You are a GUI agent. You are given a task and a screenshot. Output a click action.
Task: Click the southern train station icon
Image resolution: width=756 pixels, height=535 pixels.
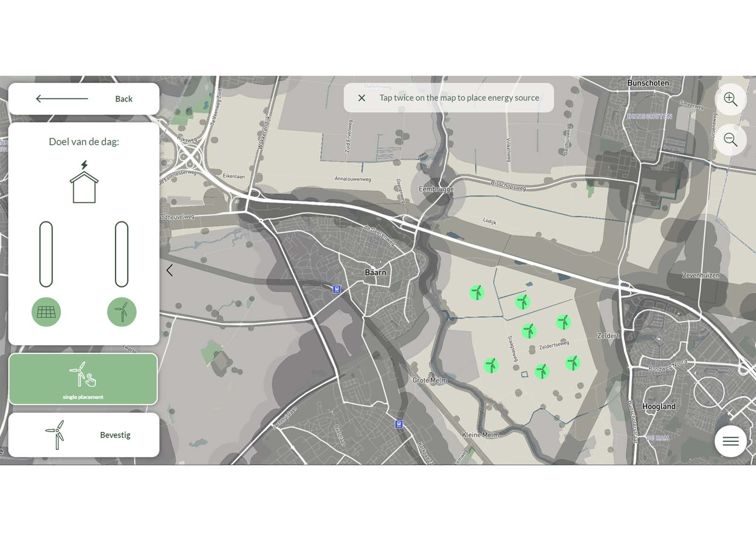tap(399, 424)
